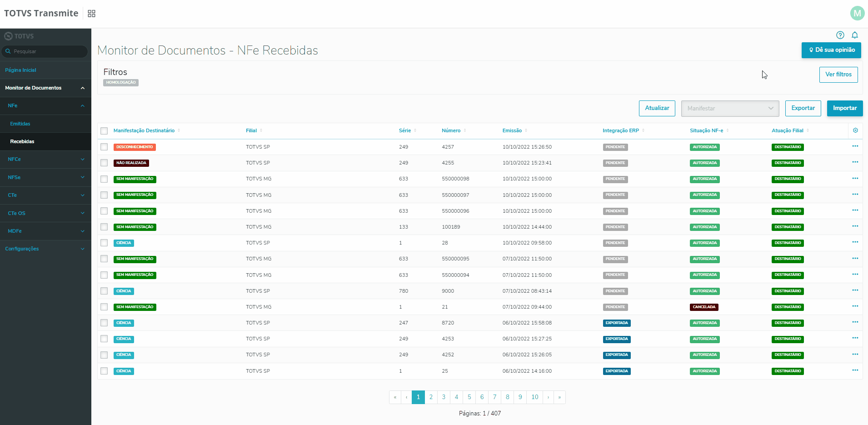Expand the CTe OS sidebar section
This screenshot has width=868, height=425.
[x=45, y=213]
